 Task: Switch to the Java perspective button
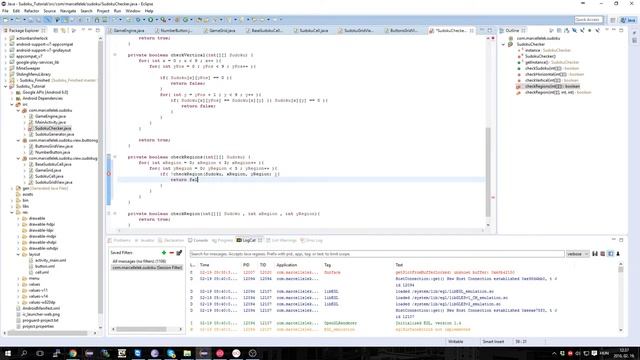(x=628, y=20)
